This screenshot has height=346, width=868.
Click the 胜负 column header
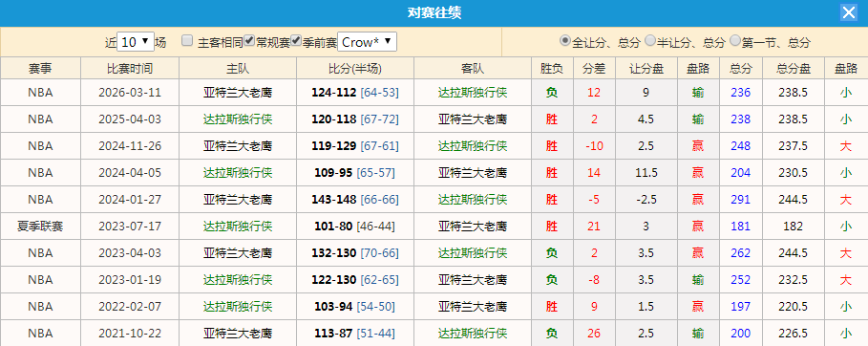(x=552, y=68)
